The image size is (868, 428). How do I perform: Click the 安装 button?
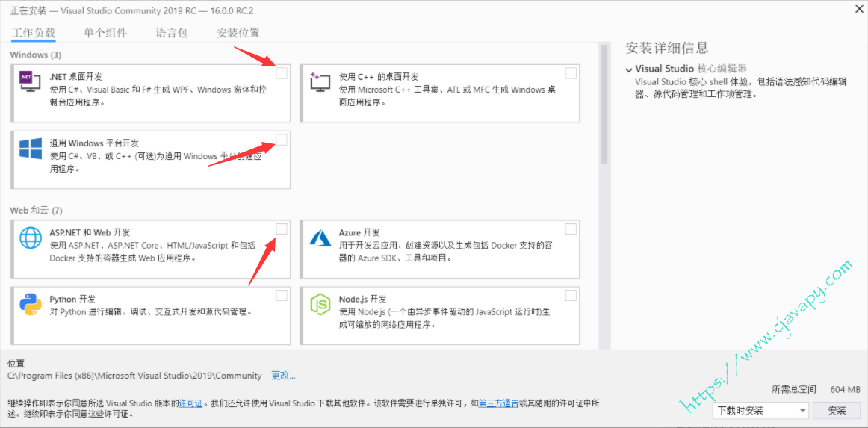point(837,411)
